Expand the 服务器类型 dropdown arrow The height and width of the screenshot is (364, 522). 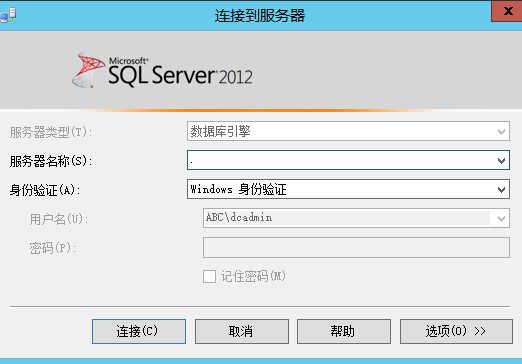(501, 132)
